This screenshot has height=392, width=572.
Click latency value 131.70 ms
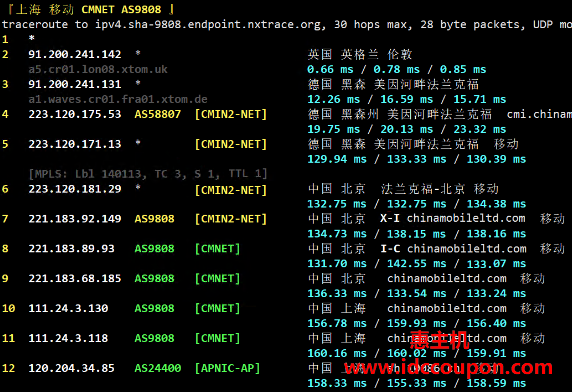(337, 264)
